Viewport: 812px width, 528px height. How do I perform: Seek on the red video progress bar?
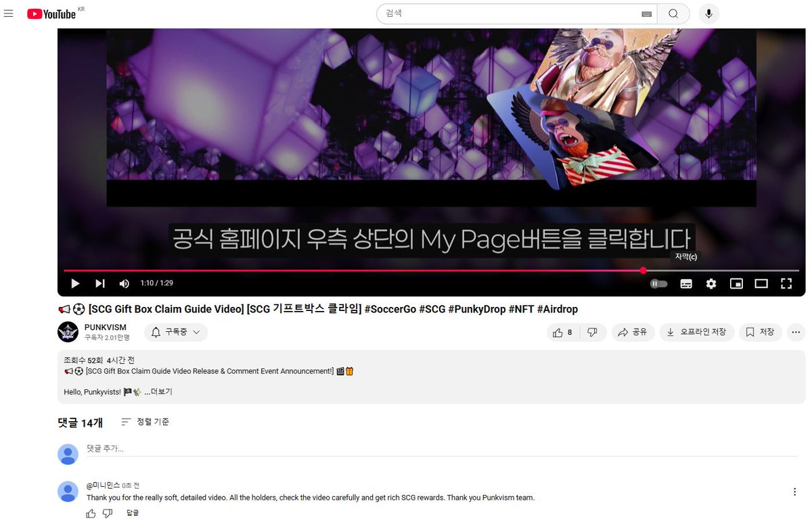(431, 270)
